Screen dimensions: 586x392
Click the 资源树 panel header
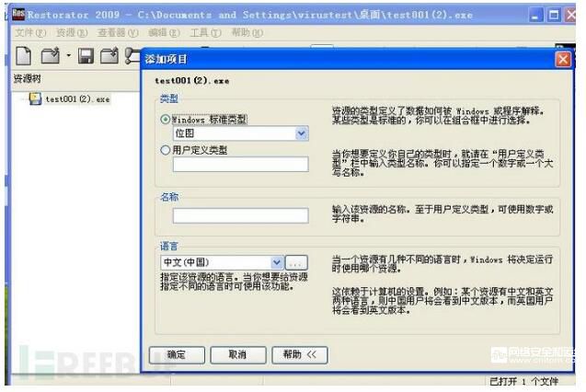[x=27, y=78]
